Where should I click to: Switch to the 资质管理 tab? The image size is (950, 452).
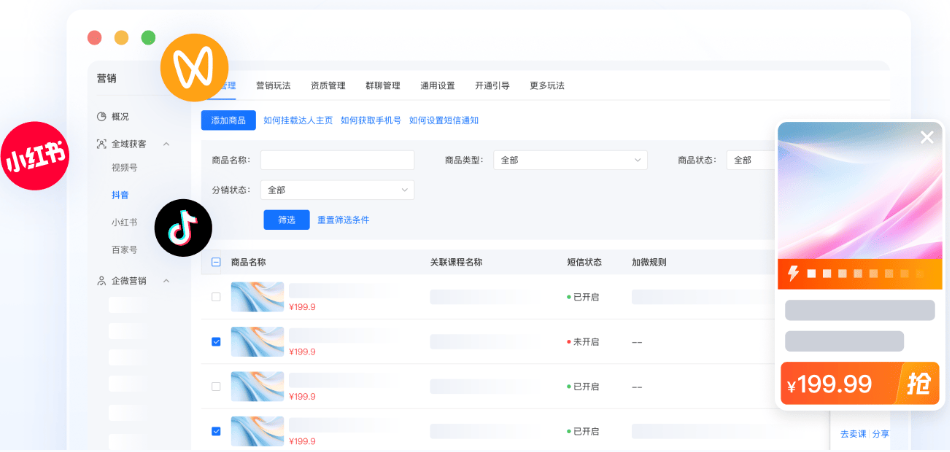(328, 85)
